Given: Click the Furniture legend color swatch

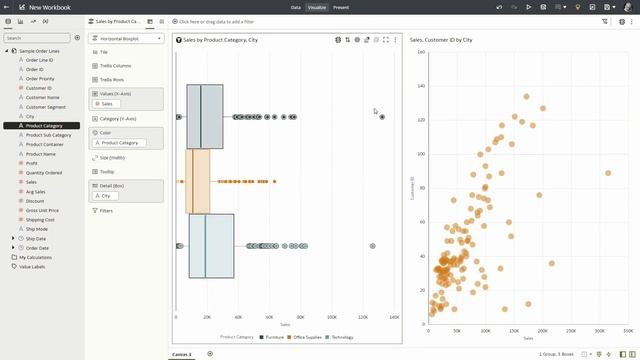Looking at the screenshot, I should click(x=261, y=337).
